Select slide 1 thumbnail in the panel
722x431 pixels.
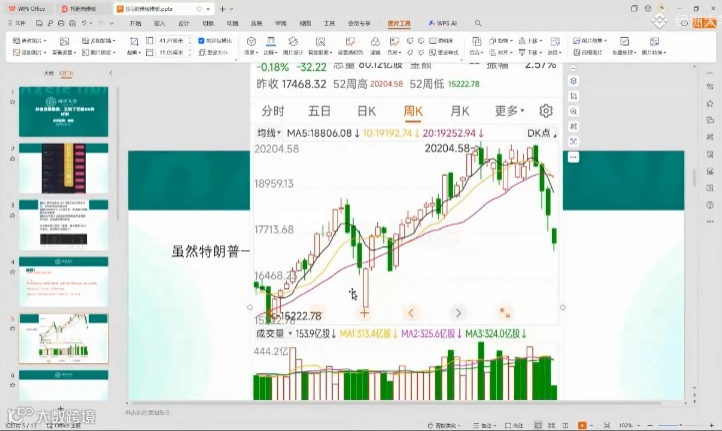tap(64, 111)
